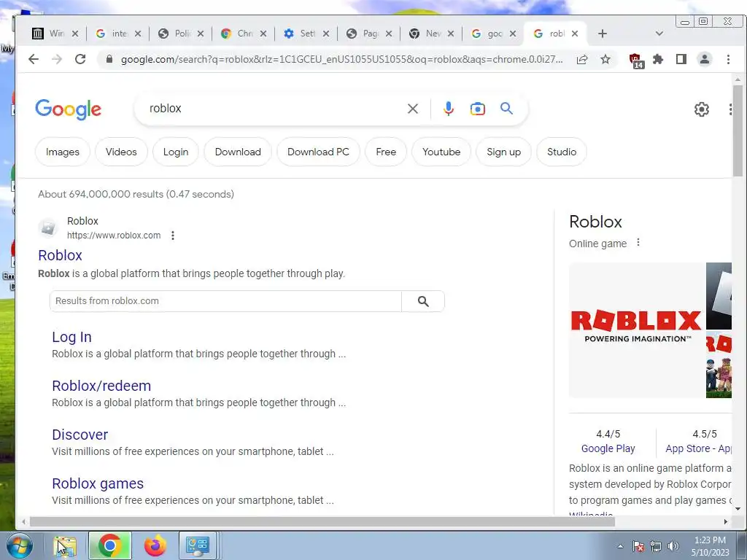Image resolution: width=747 pixels, height=560 pixels.
Task: Click the 'Results from roblox.com' search field
Action: point(225,301)
